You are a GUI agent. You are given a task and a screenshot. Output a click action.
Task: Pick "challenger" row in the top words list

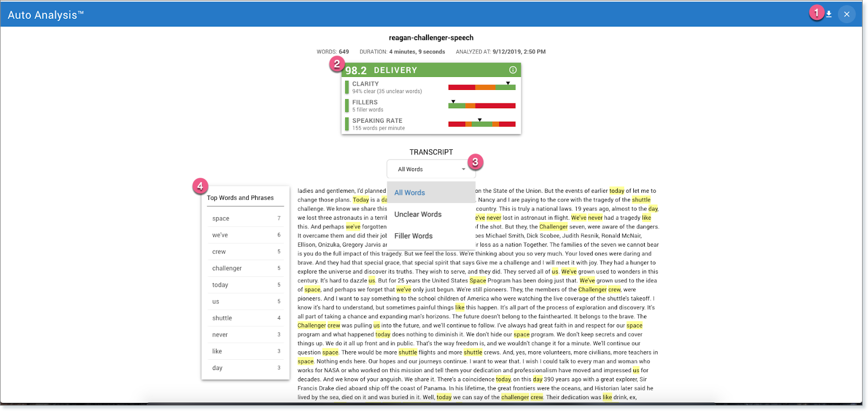[x=245, y=268]
